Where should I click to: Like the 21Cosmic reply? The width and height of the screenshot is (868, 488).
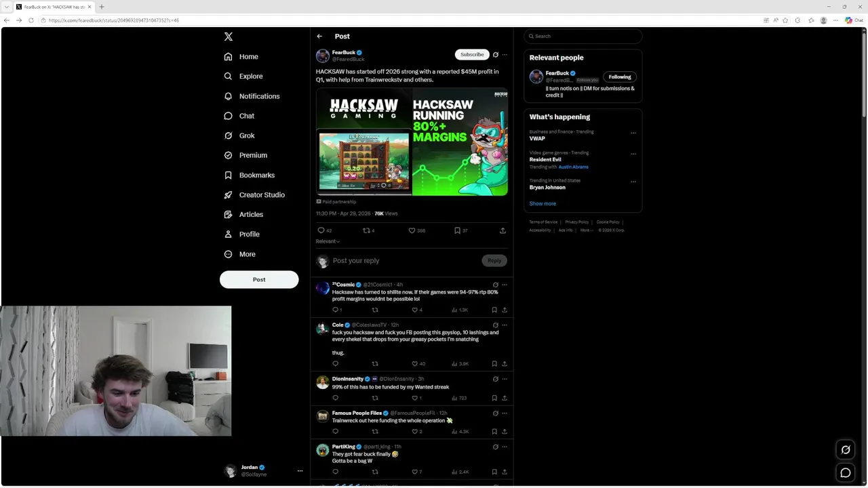click(x=418, y=310)
